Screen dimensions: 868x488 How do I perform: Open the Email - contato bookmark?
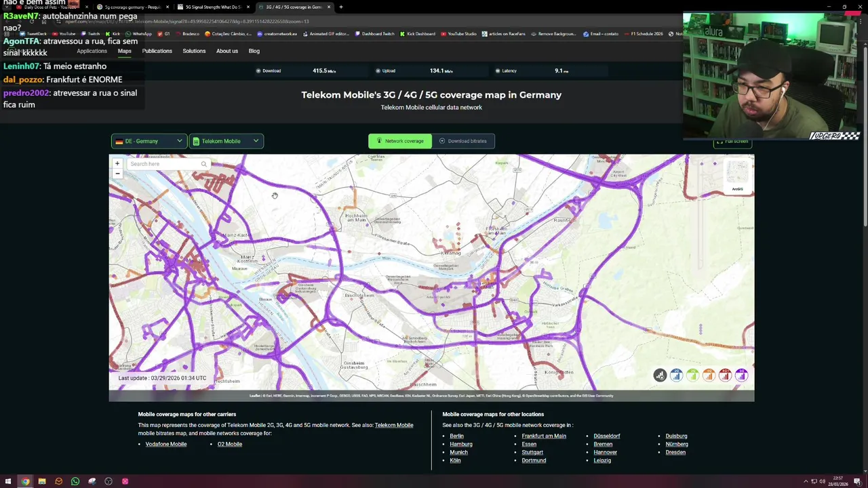[601, 34]
